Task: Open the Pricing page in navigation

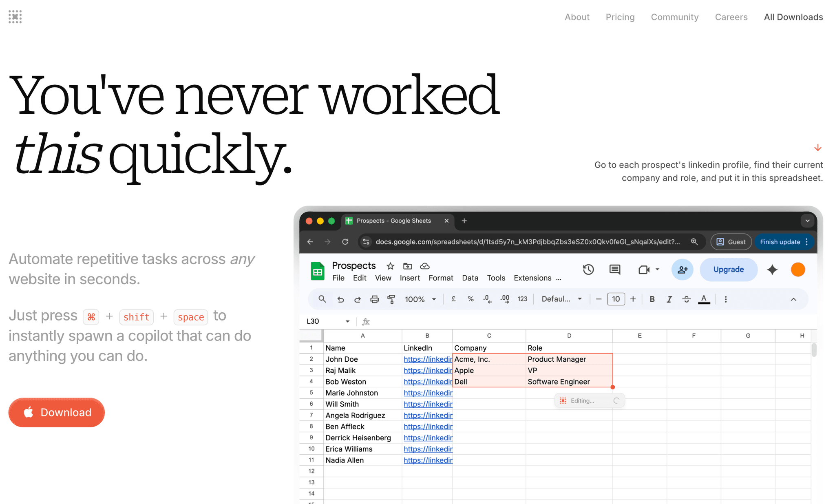Action: coord(620,17)
